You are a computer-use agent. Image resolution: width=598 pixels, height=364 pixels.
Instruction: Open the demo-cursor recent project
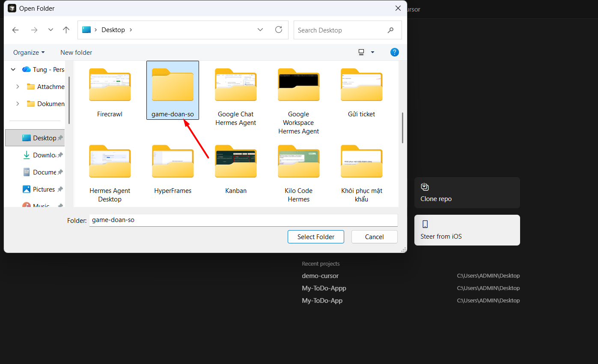click(320, 276)
